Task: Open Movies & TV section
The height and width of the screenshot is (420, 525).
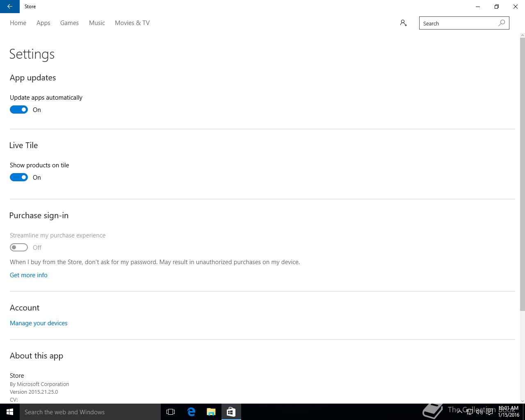Action: pos(132,23)
